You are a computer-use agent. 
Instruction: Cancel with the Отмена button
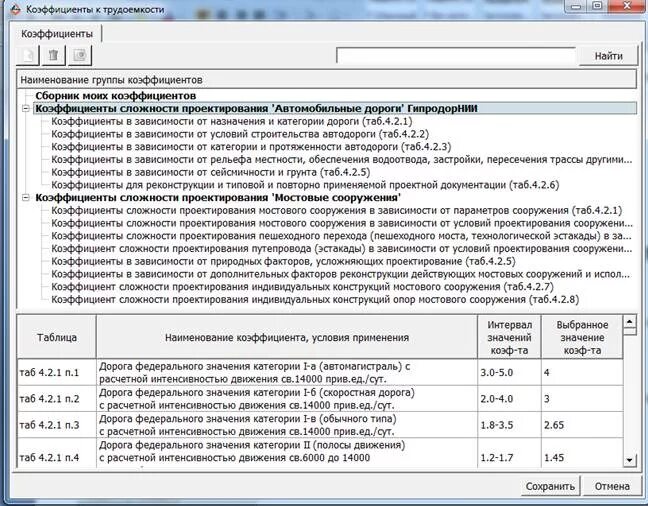pos(612,486)
